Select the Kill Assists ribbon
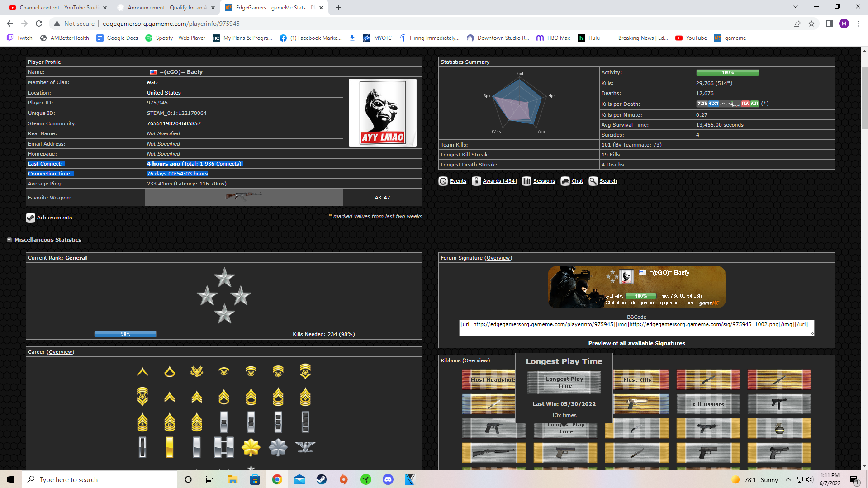Screen dimensions: 868x488 708,404
